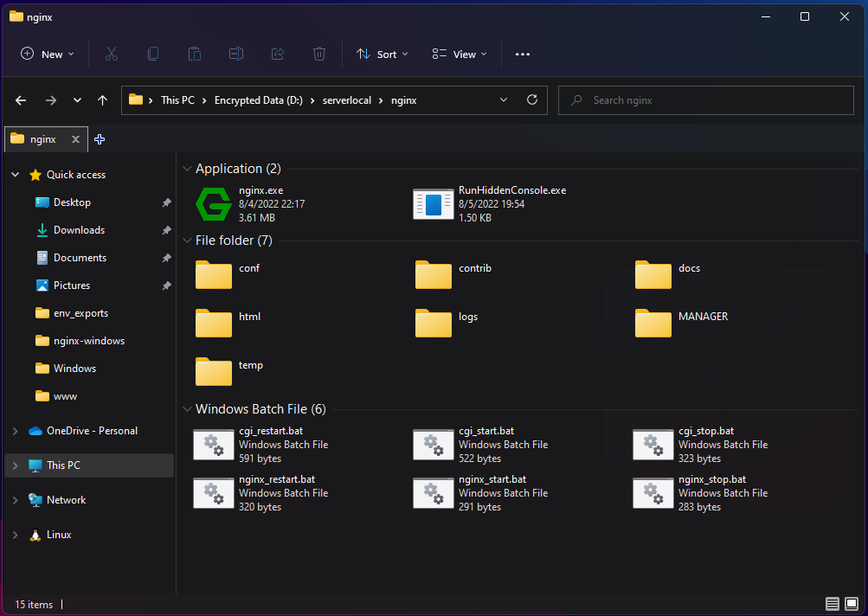Open Desktop in Quick access

pos(72,202)
